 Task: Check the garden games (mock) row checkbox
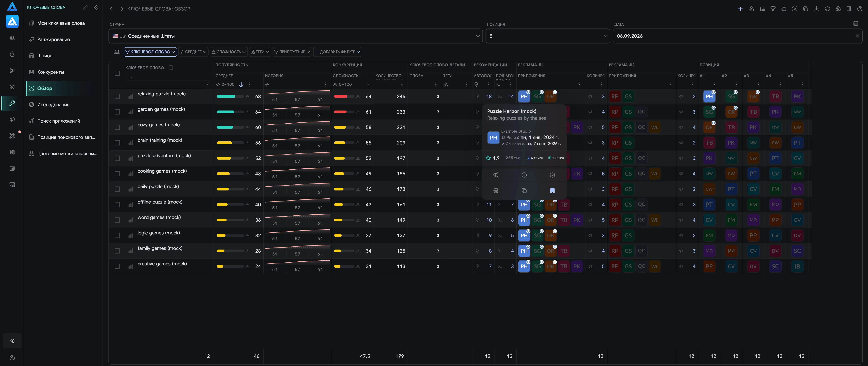pos(117,112)
